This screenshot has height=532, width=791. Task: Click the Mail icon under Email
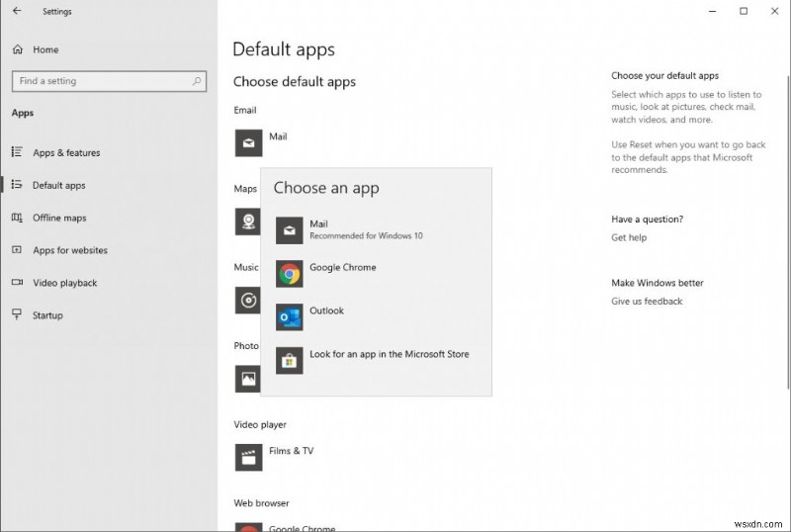248,142
